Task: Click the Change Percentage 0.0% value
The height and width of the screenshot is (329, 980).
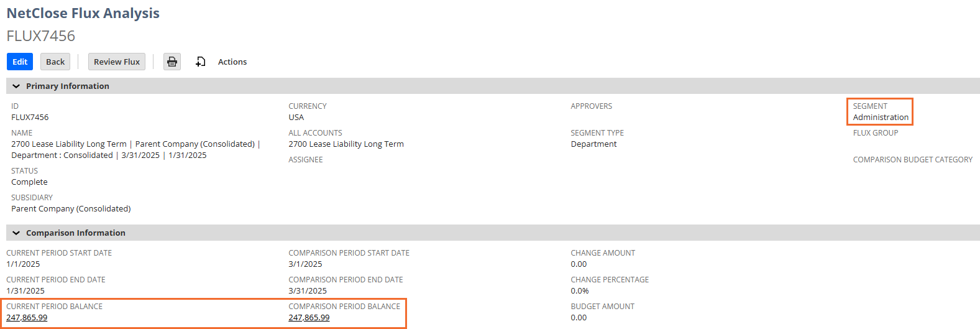Action: click(x=580, y=291)
